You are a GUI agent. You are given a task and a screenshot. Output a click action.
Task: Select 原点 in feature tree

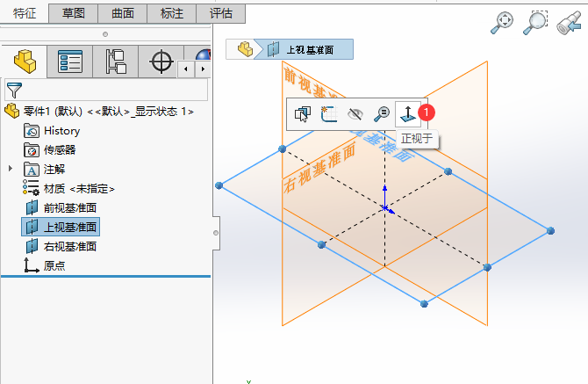44,265
